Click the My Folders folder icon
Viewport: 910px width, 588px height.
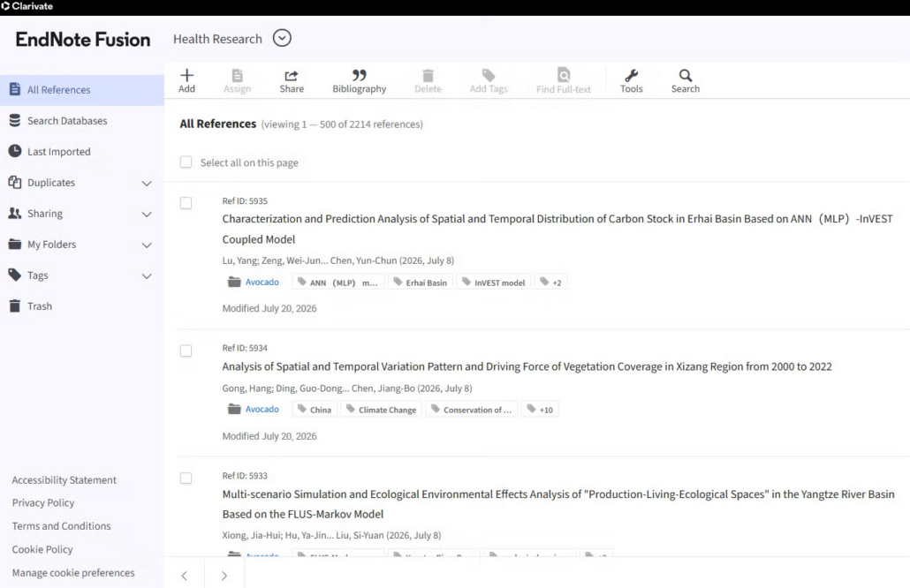15,245
